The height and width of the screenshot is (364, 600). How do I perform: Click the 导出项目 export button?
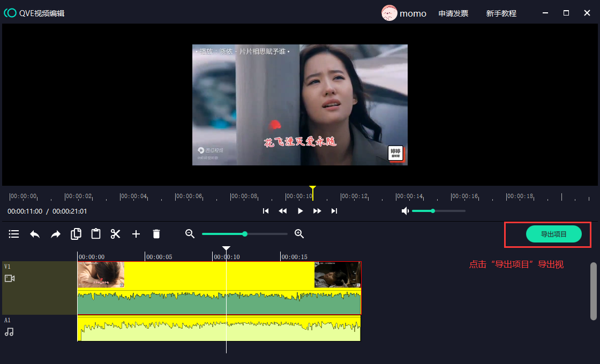pos(553,234)
